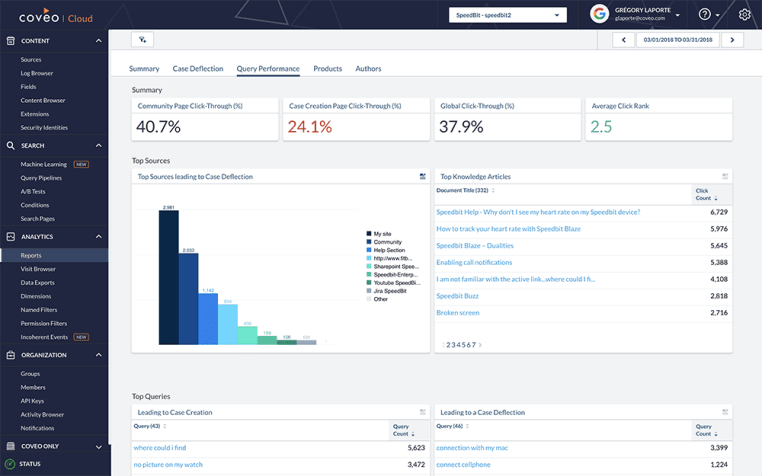Screen dimensions: 762x476
Task: Click the add filter funnel icon
Action: pyautogui.click(x=143, y=40)
